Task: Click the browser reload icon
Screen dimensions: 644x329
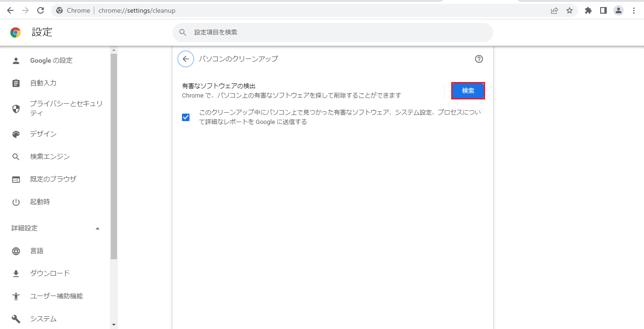Action: (x=41, y=10)
